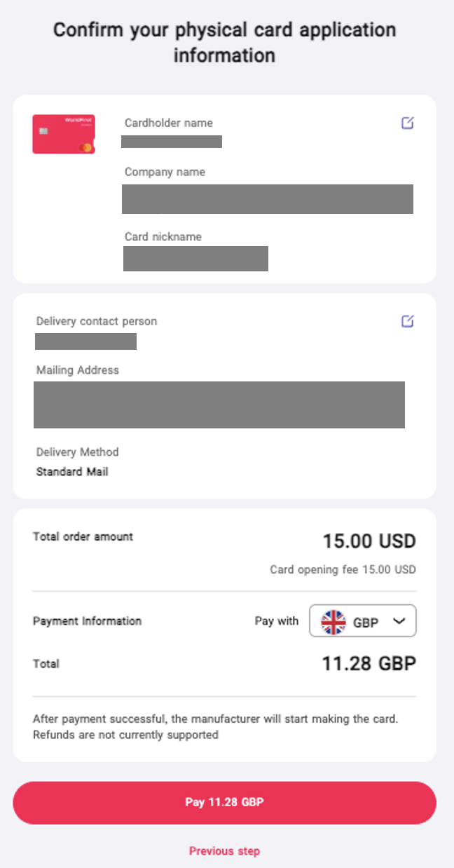This screenshot has width=454, height=868.
Task: Click the red WorldFirst card image
Action: click(x=64, y=134)
